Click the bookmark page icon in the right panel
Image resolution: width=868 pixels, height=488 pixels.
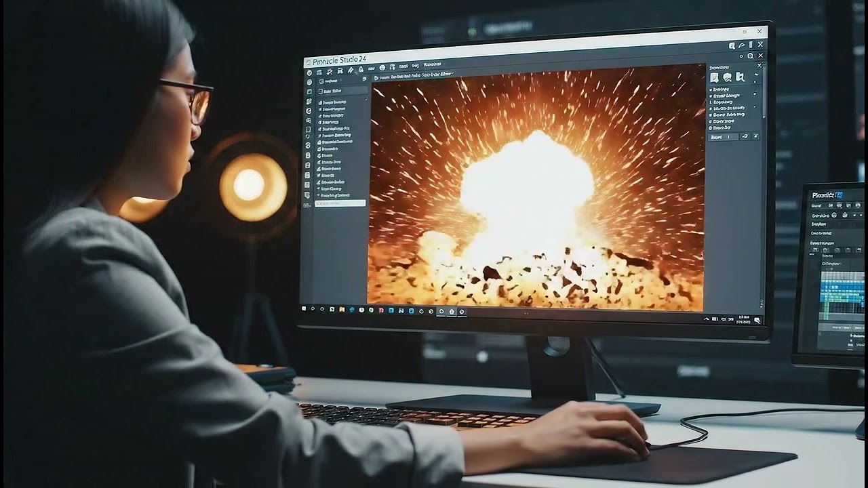(740, 77)
